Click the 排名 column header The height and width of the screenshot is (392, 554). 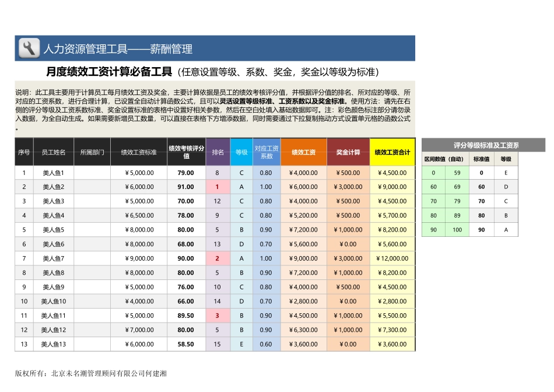[217, 152]
